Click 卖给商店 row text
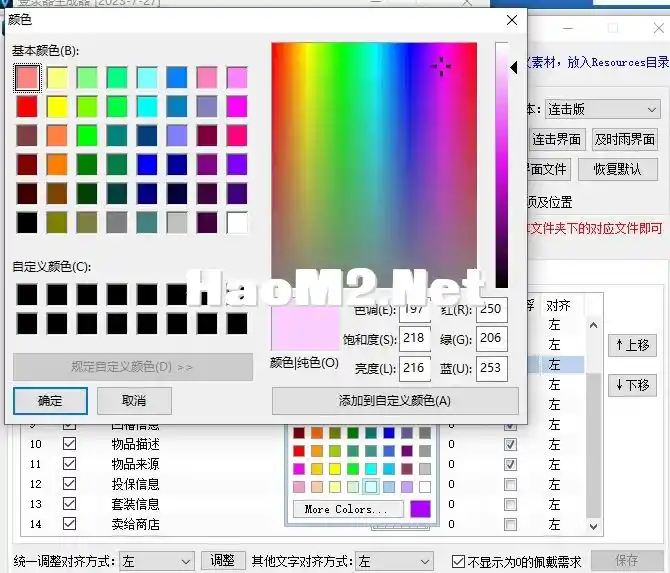Screen dimensions: 670x573 tap(135, 524)
